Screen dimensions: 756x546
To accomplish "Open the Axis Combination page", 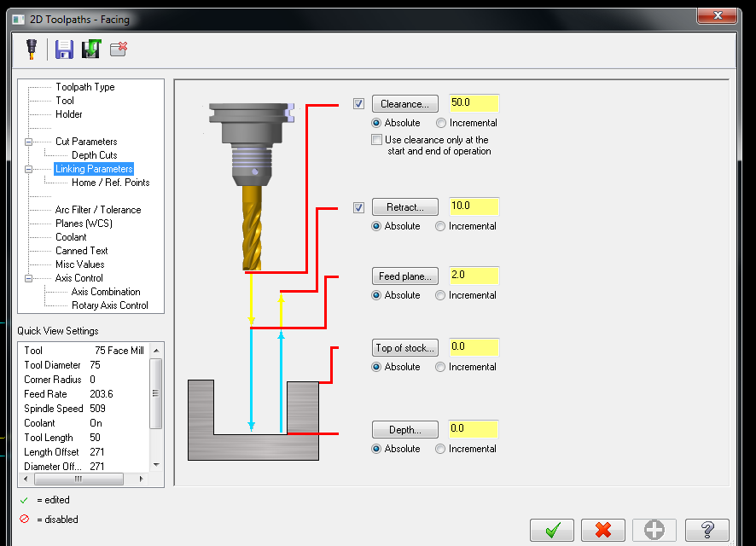I will coord(106,292).
